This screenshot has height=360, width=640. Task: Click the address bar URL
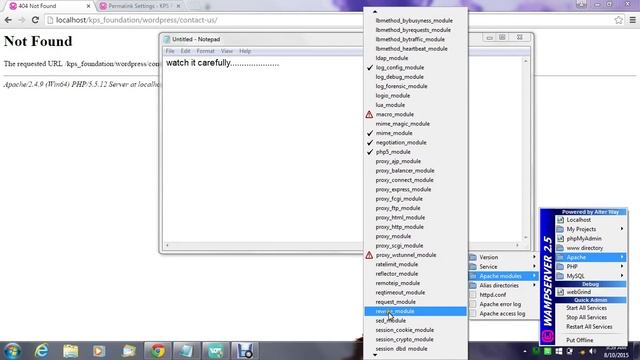137,20
